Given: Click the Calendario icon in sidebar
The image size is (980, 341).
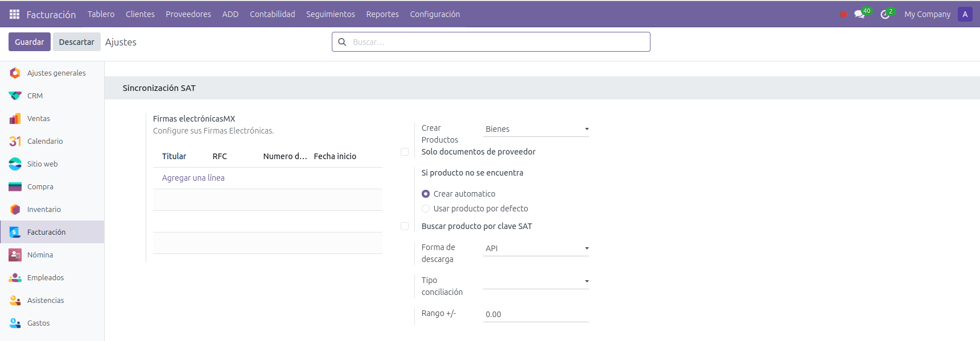Looking at the screenshot, I should coord(15,141).
